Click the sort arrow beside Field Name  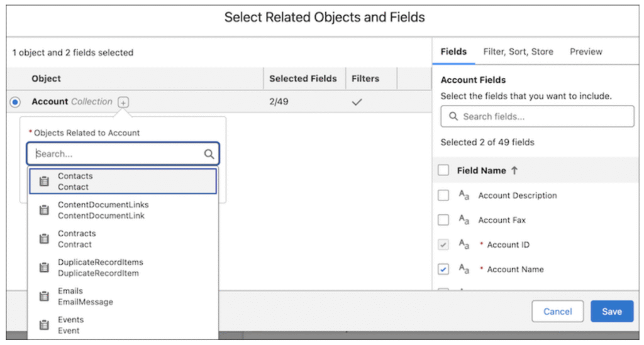[514, 170]
